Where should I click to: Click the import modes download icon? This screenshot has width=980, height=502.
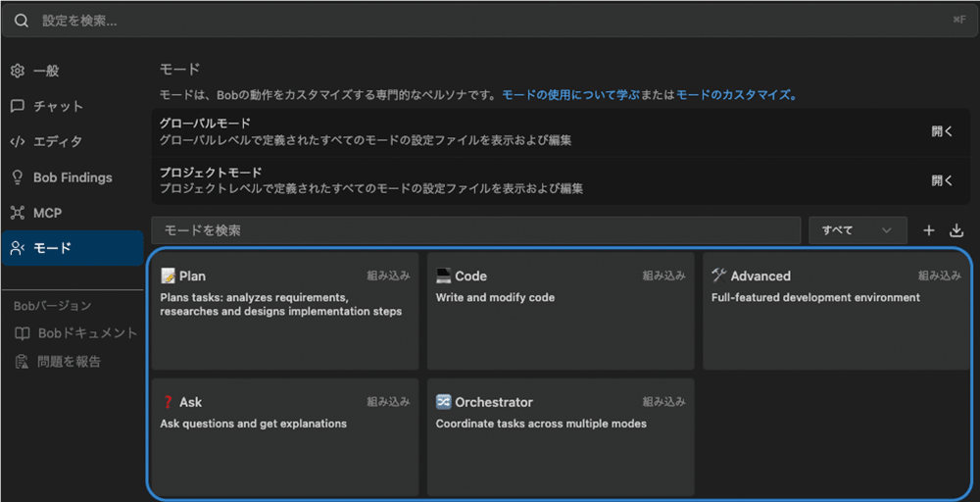click(x=956, y=230)
